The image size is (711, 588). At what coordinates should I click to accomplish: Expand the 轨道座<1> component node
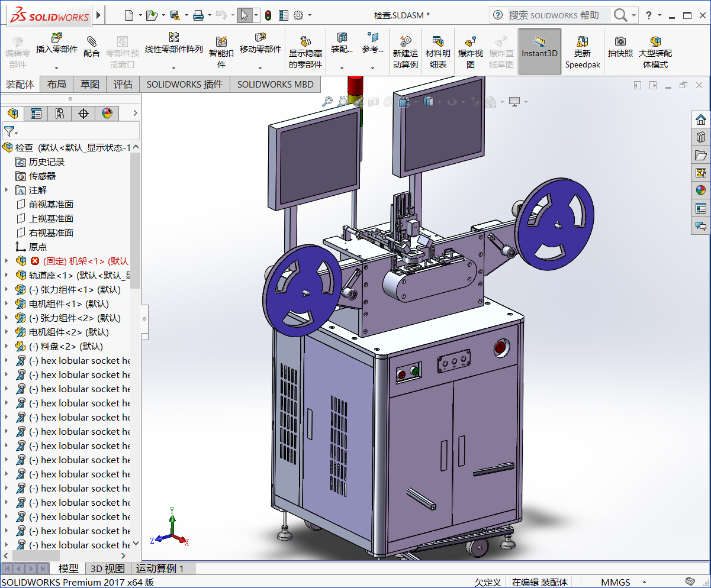click(7, 275)
